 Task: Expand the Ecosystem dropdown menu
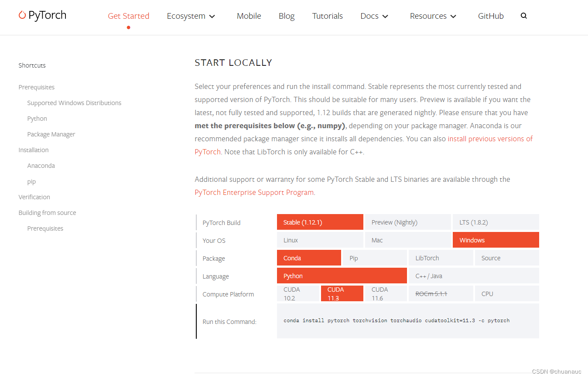tap(191, 16)
